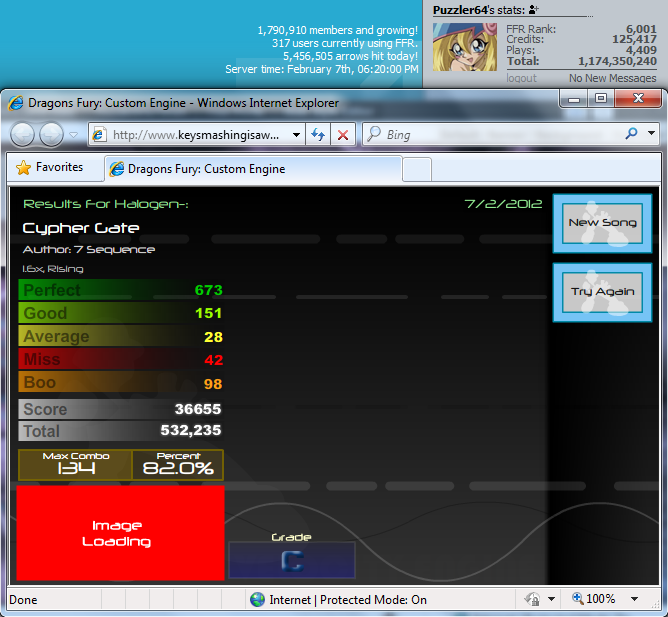This screenshot has width=668, height=617.
Task: Click the Bing search magnifier icon
Action: (x=631, y=134)
